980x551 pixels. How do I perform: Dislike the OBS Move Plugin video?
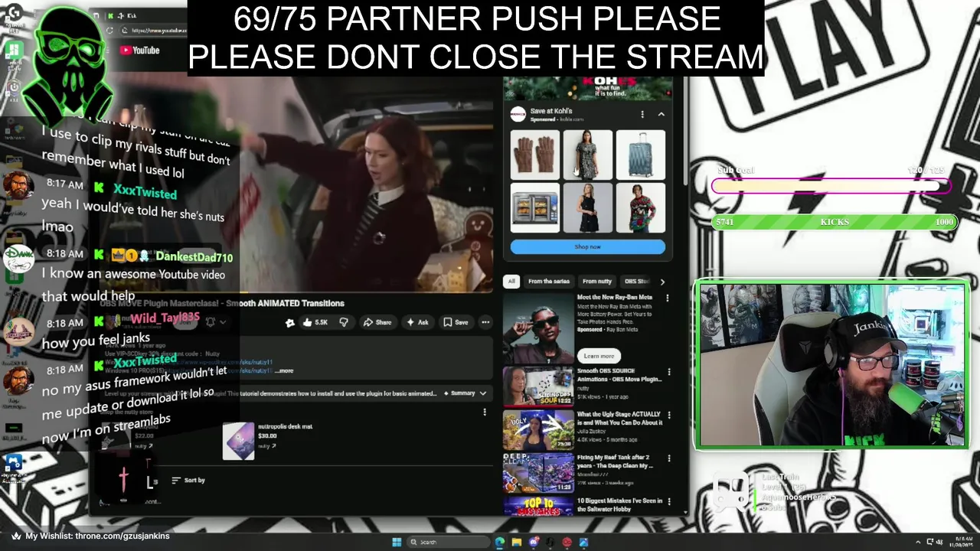(x=344, y=322)
